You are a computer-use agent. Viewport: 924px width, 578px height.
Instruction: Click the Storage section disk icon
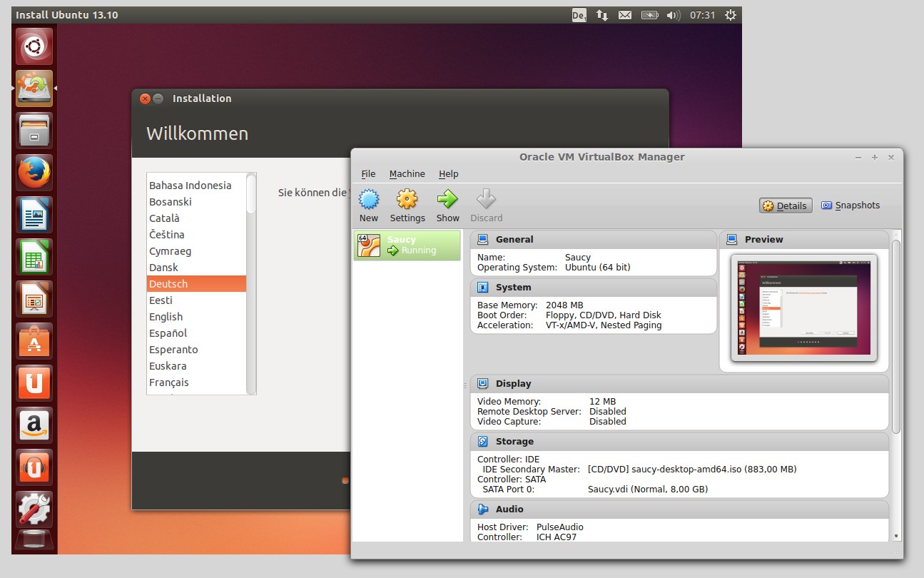(483, 442)
